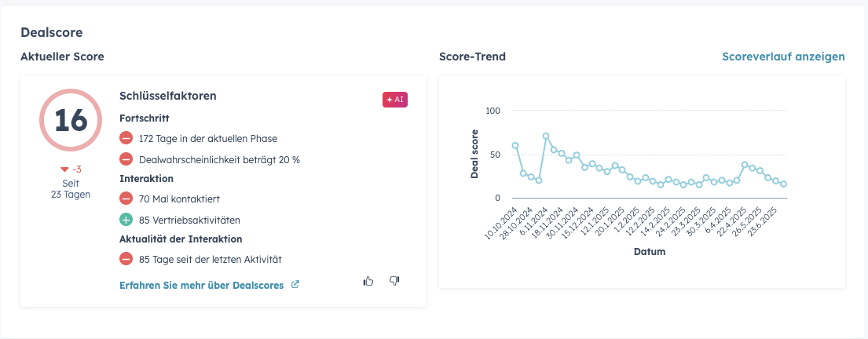Click the 10.10.2024 date axis label
Viewport: 868px width, 339px height.
point(503,222)
